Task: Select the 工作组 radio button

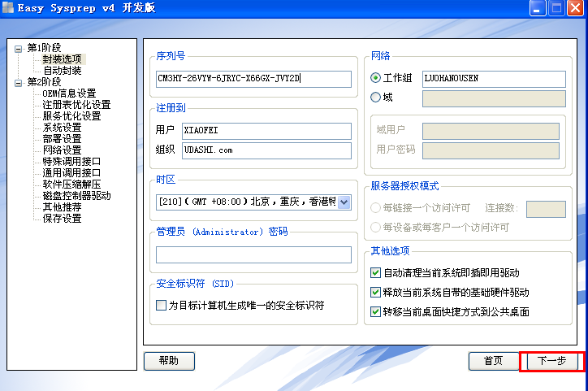Action: tap(375, 78)
